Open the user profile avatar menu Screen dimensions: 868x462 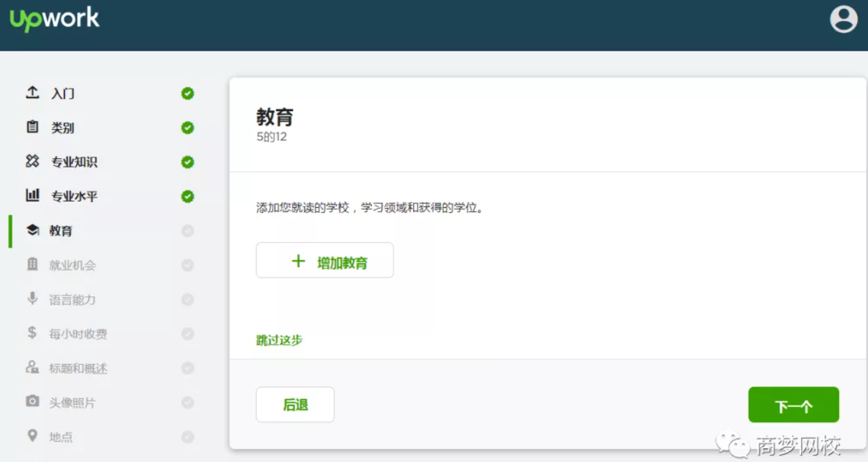(843, 19)
